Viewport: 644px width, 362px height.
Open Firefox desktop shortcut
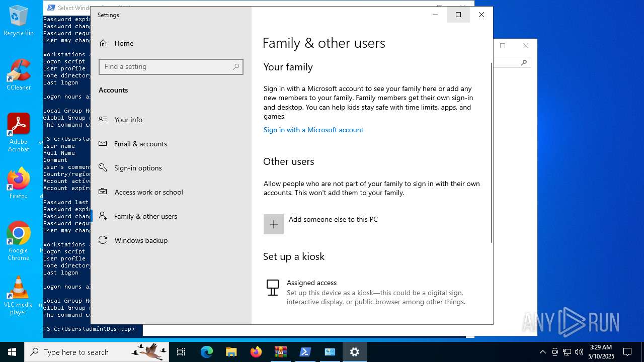pos(19,184)
